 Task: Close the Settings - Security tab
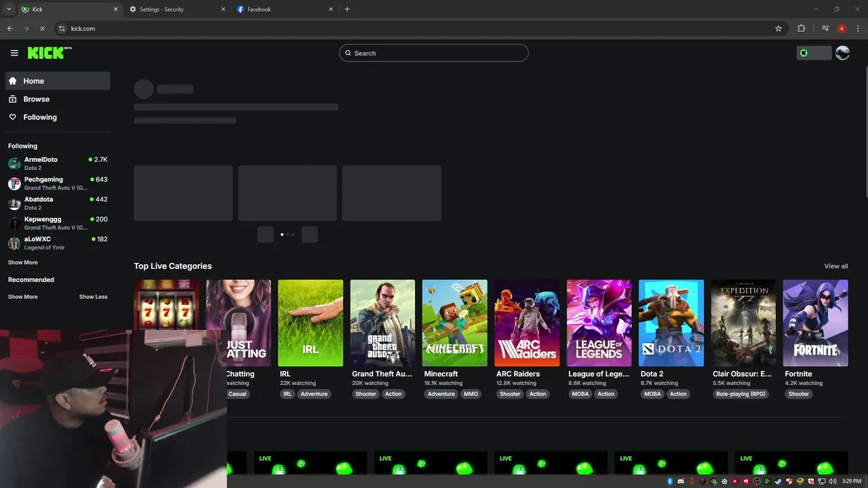tap(224, 9)
